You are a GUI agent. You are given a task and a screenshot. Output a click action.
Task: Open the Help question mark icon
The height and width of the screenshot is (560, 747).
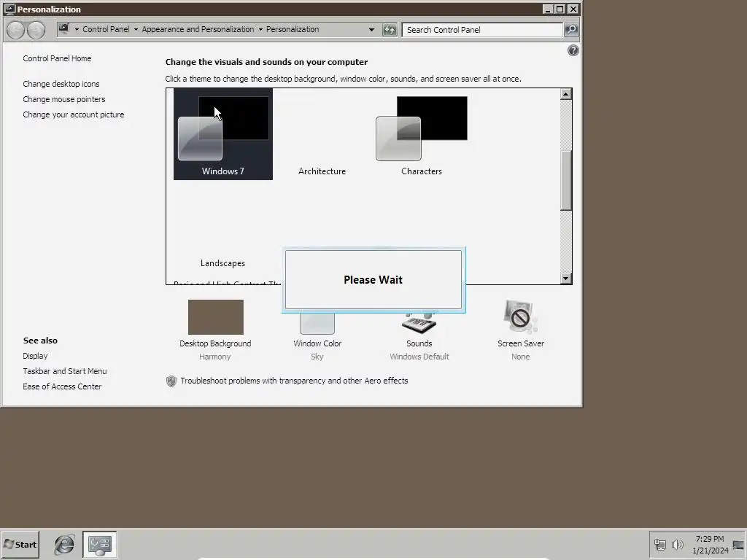(x=573, y=50)
